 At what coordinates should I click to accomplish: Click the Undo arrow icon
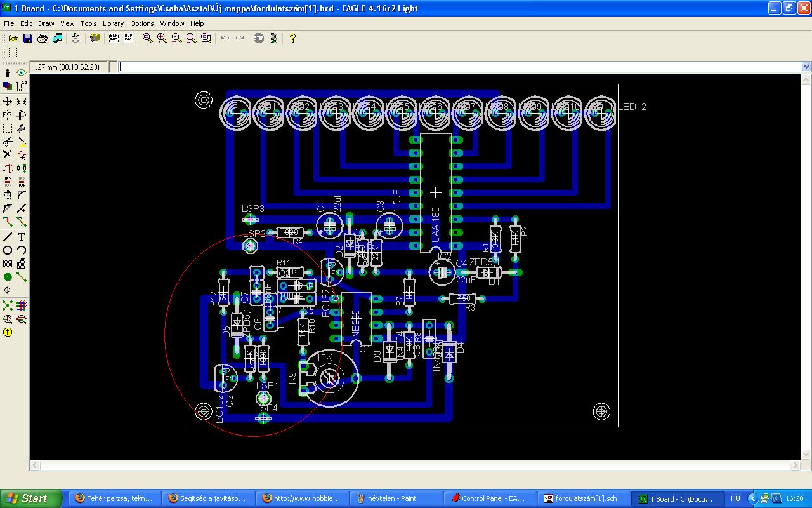(225, 38)
